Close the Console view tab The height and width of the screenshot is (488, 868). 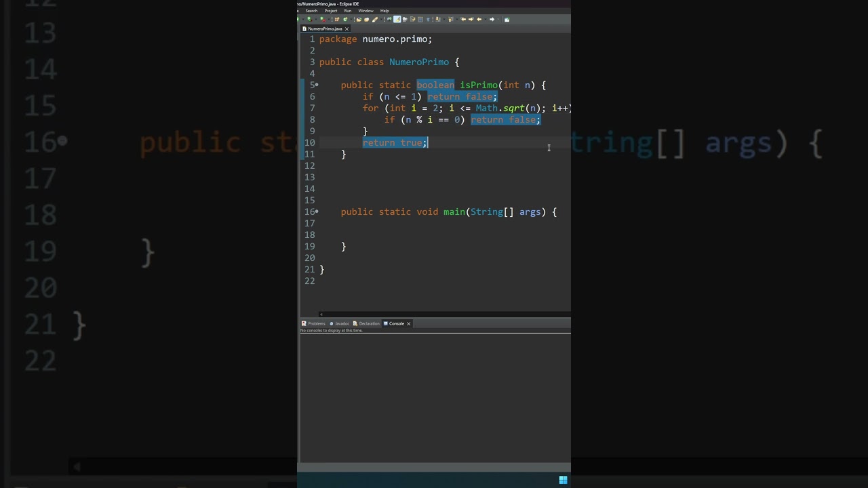pos(408,324)
